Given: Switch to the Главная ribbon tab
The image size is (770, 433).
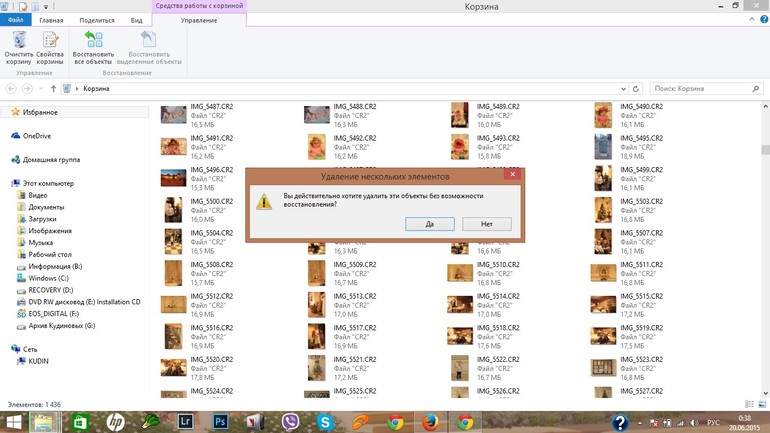Looking at the screenshot, I should tap(51, 20).
